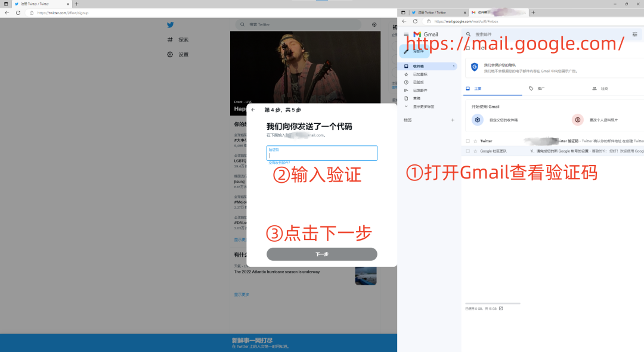Click the Twitter bird logo
Image resolution: width=644 pixels, height=352 pixels.
tap(171, 24)
